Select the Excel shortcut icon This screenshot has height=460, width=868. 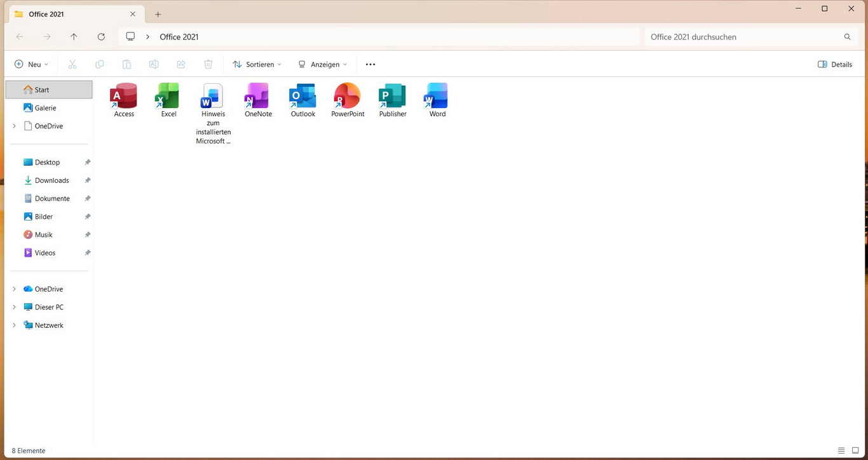(168, 96)
